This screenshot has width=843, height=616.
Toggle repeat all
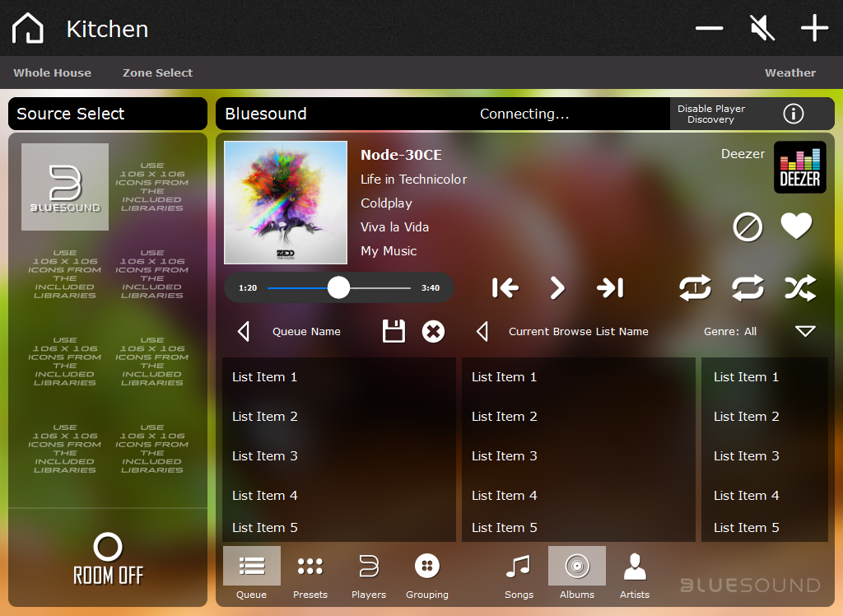point(748,288)
